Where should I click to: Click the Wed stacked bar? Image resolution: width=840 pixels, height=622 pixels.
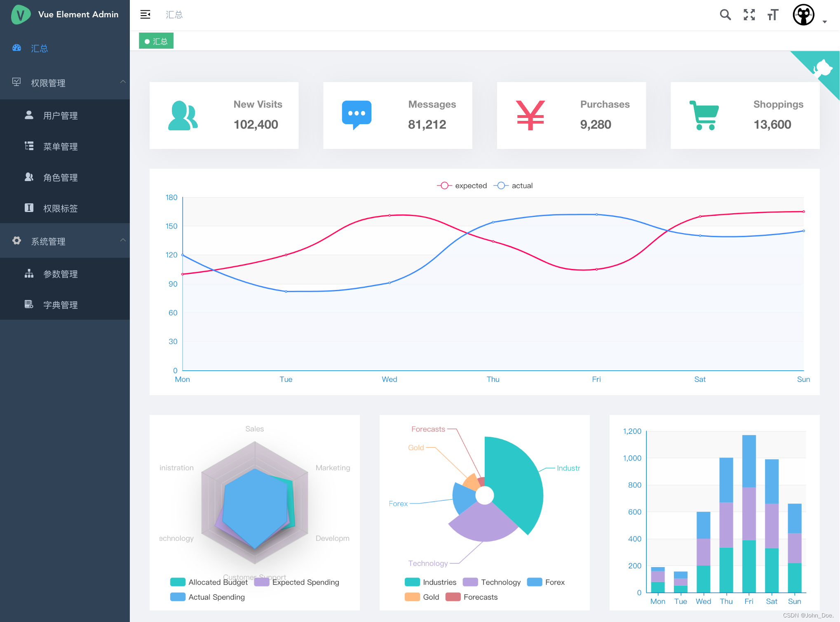click(703, 552)
